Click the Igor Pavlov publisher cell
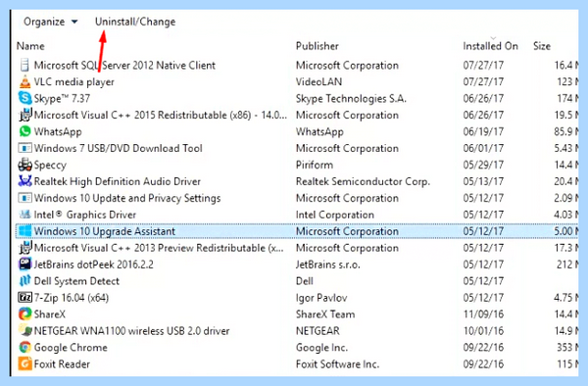This screenshot has height=386, width=588. (321, 298)
